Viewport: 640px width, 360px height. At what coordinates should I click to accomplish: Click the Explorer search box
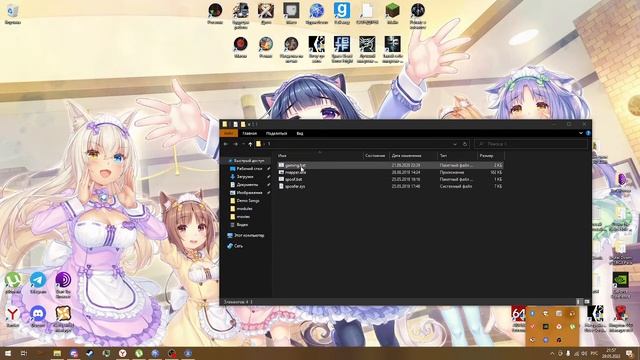coord(531,144)
